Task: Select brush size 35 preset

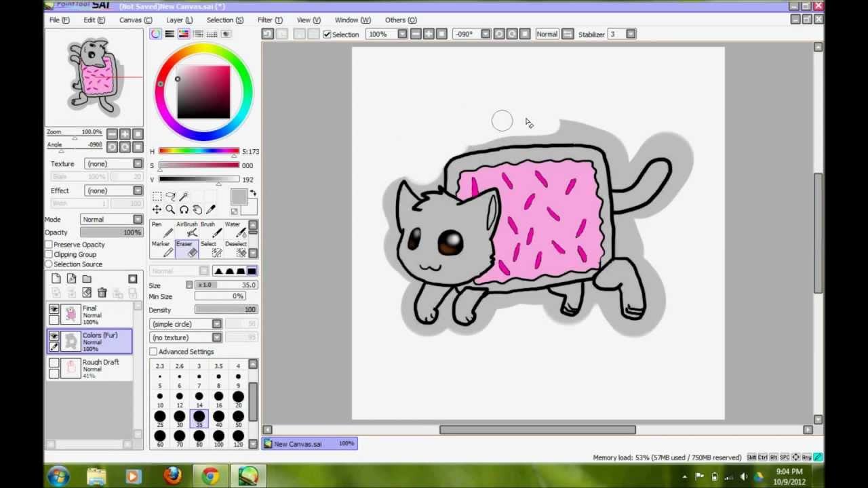Action: [199, 418]
